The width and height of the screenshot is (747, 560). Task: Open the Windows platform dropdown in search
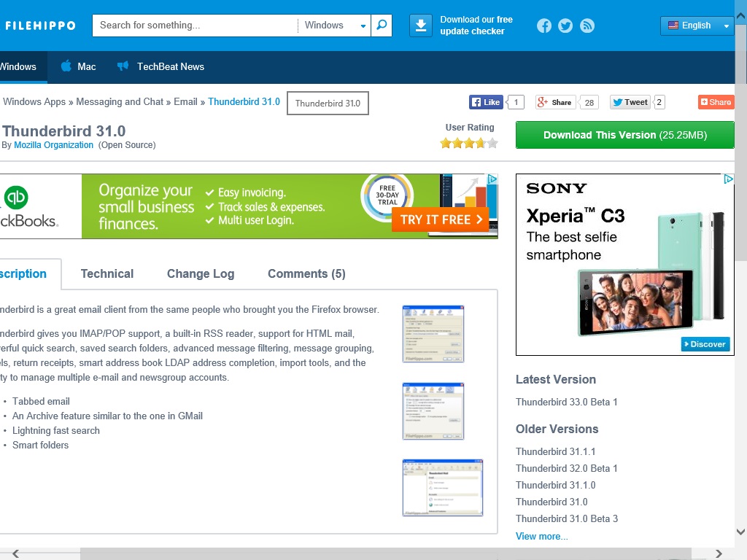tap(335, 26)
